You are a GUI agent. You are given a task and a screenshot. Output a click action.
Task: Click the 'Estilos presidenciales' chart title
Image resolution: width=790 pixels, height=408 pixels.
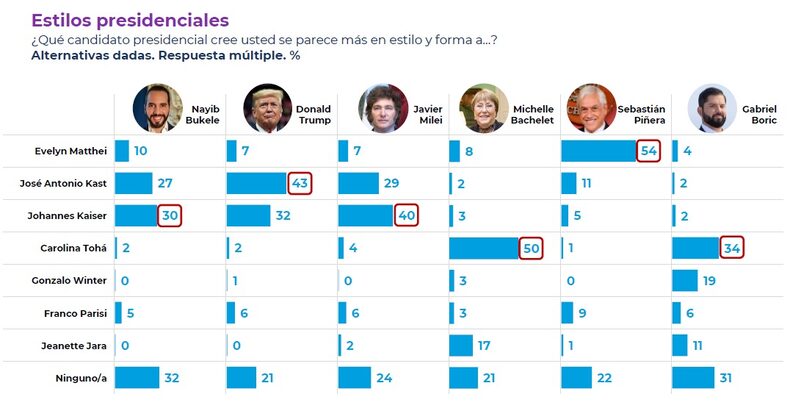click(129, 20)
